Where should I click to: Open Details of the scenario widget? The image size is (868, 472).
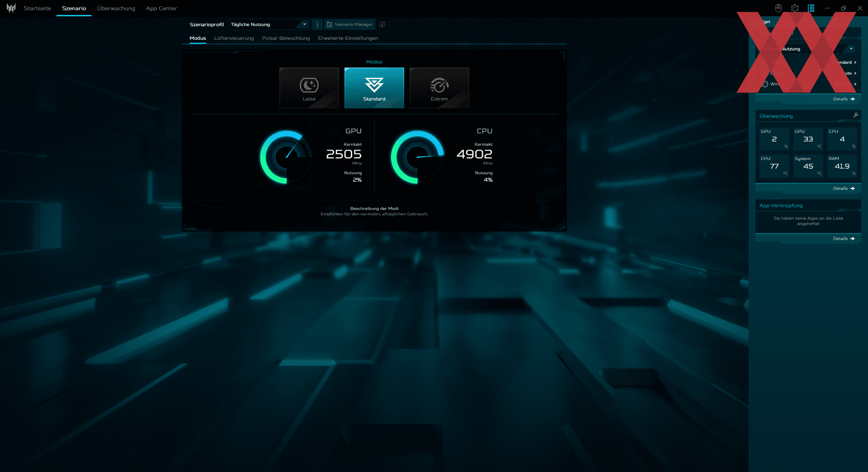pos(844,99)
